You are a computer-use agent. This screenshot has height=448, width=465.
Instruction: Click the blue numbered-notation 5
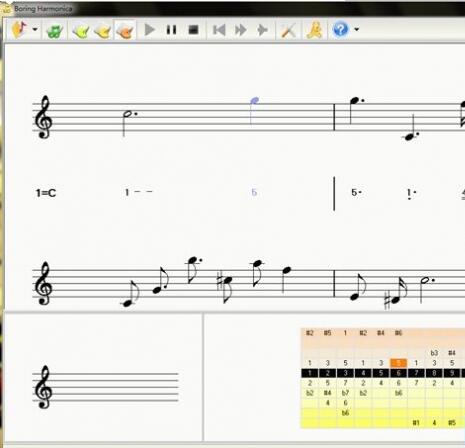tap(254, 192)
